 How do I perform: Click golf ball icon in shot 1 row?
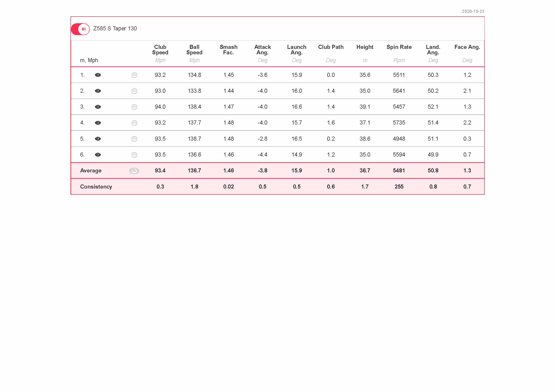pyautogui.click(x=134, y=75)
